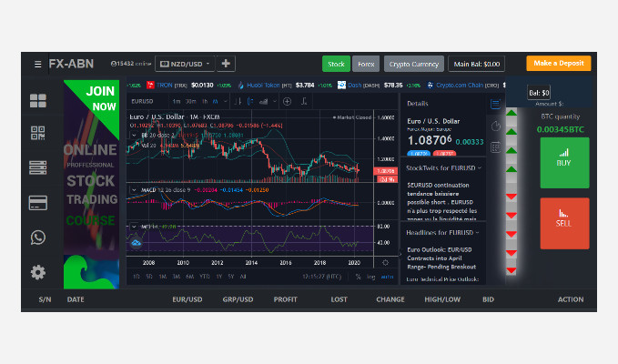Click the Bal: $0 box
This screenshot has width=618, height=364.
[539, 93]
